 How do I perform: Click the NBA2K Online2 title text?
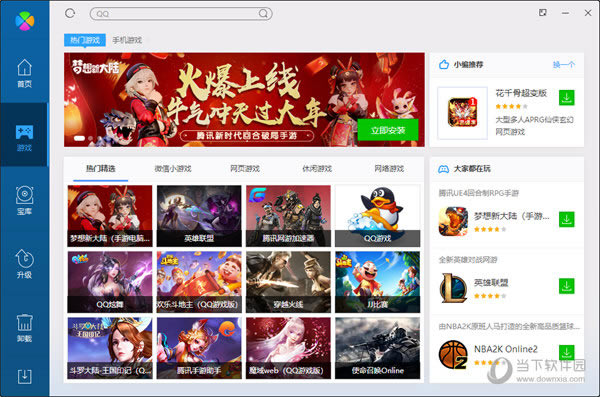pyautogui.click(x=505, y=349)
